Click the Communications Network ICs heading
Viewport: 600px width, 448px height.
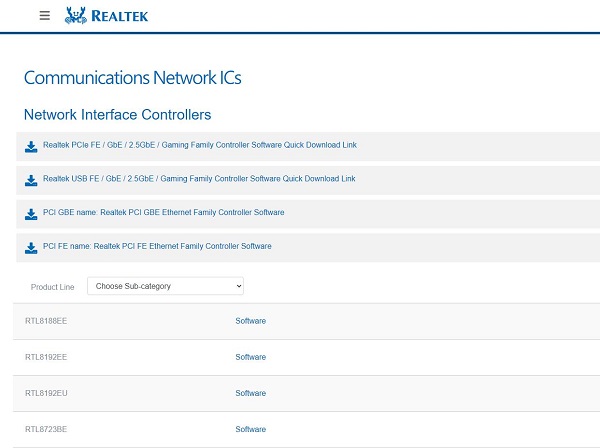(x=132, y=78)
